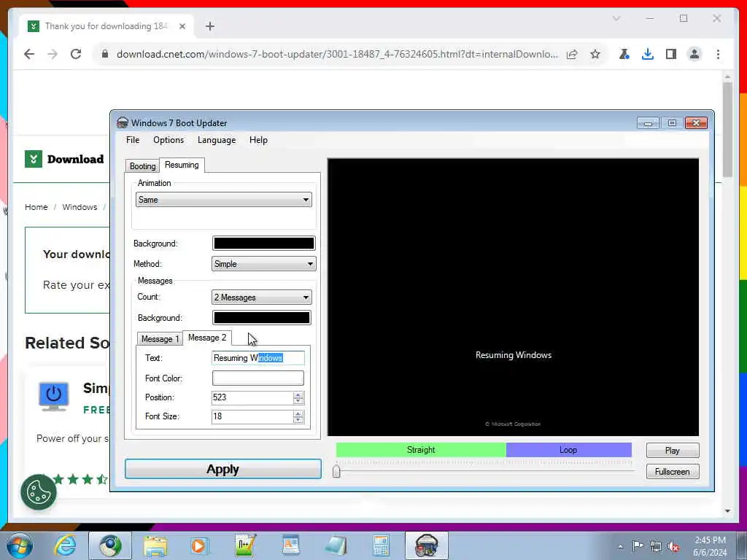Click the muted volume tray icon

point(673,546)
